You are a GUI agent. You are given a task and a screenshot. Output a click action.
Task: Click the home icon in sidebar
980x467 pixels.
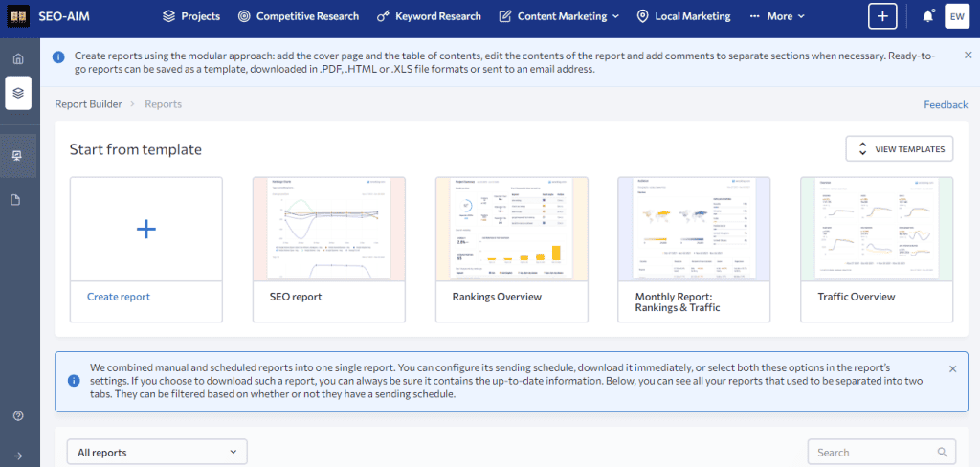point(18,58)
